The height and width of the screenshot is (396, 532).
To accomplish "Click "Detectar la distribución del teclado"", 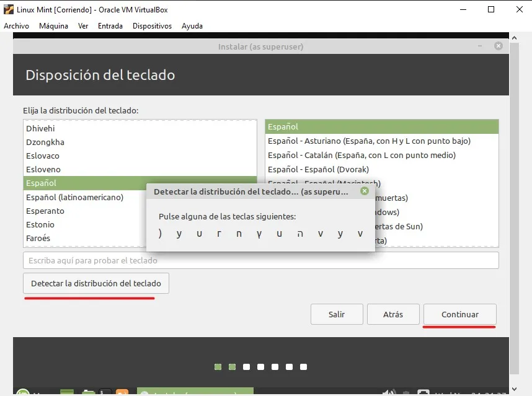I will coord(95,283).
